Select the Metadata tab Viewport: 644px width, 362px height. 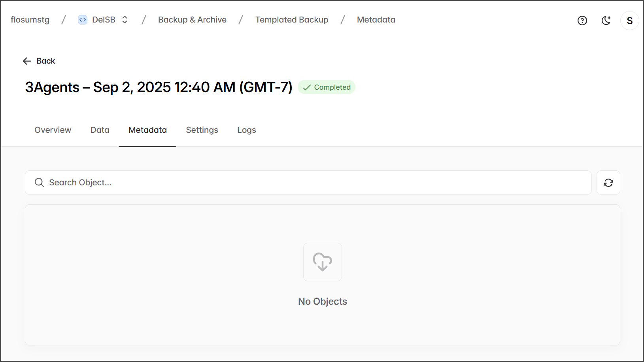coord(147,130)
